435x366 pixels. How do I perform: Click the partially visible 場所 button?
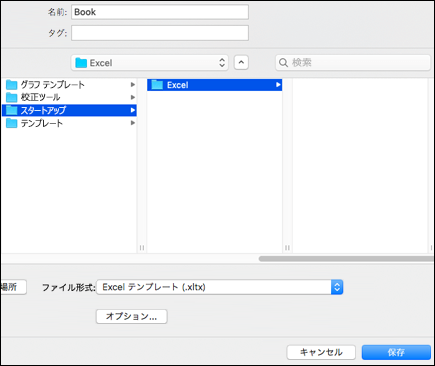coord(13,287)
